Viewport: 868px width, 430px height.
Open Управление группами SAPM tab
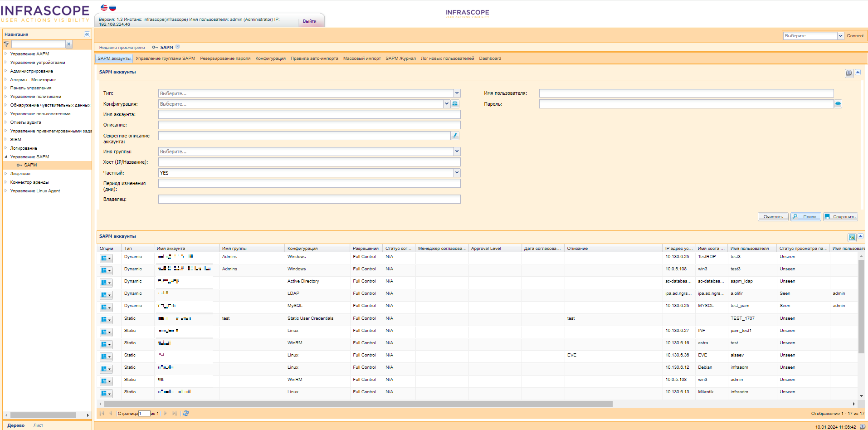click(x=165, y=59)
